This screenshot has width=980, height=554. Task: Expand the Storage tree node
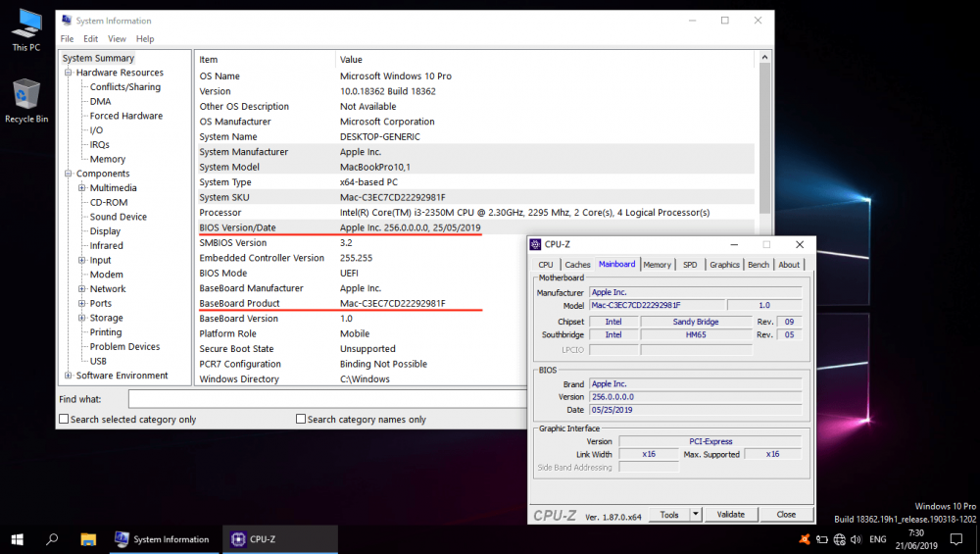point(82,318)
